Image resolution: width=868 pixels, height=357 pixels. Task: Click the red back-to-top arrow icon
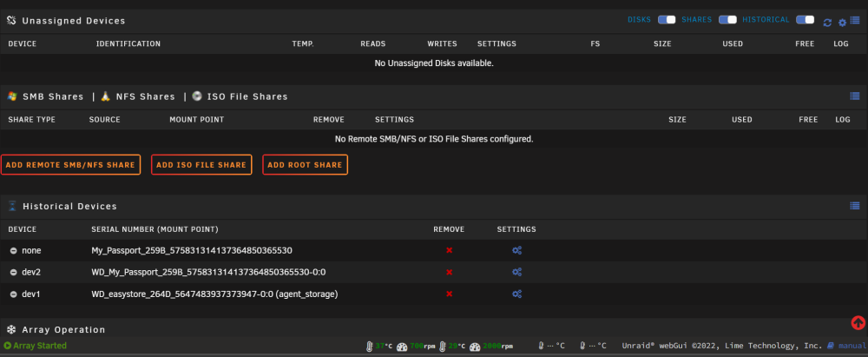pyautogui.click(x=858, y=322)
